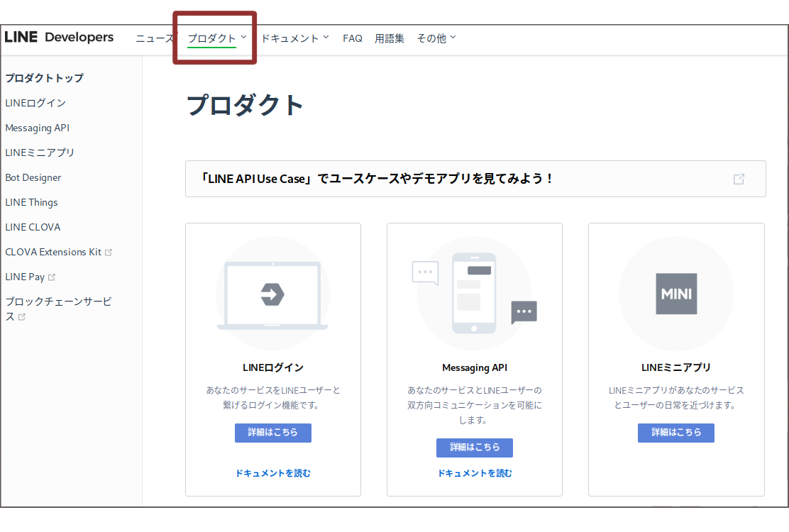
Task: Click external-link icon next to CLOVA Extensions Kit
Action: (x=109, y=252)
